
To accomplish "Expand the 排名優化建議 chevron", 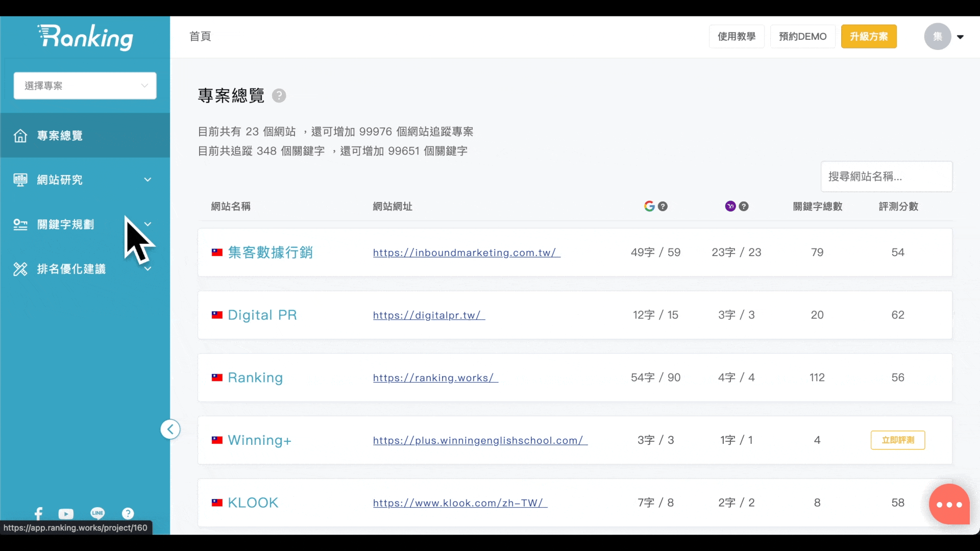I will point(148,268).
